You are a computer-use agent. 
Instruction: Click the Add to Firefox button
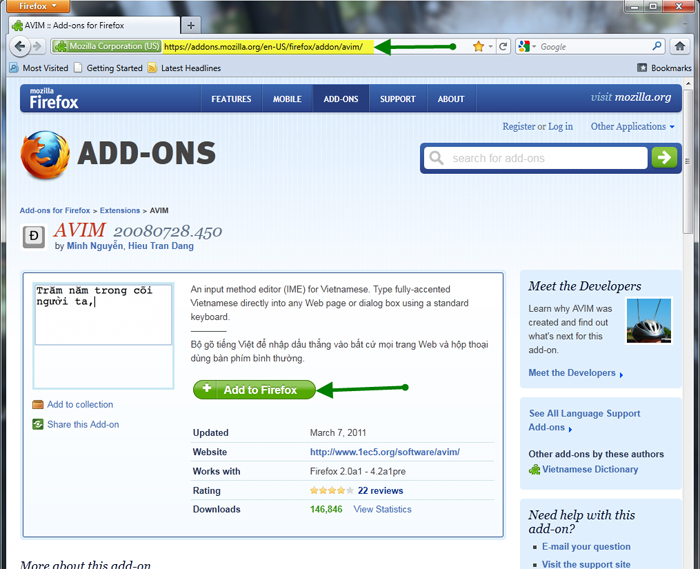[x=254, y=390]
